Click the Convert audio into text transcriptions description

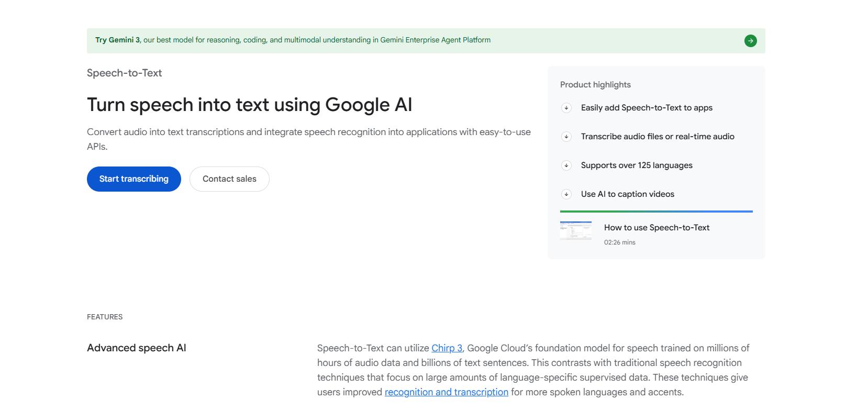tap(309, 139)
